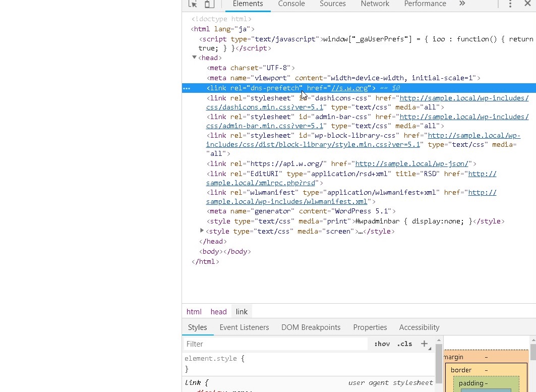Select the inspect element cursor icon
The image size is (536, 392).
click(194, 4)
